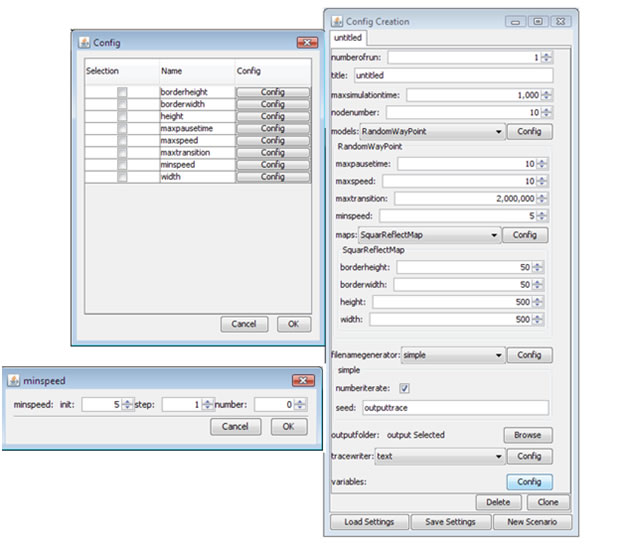Image resolution: width=628 pixels, height=544 pixels.
Task: Open the filenamegenerator simple dropdown
Action: pyautogui.click(x=451, y=355)
